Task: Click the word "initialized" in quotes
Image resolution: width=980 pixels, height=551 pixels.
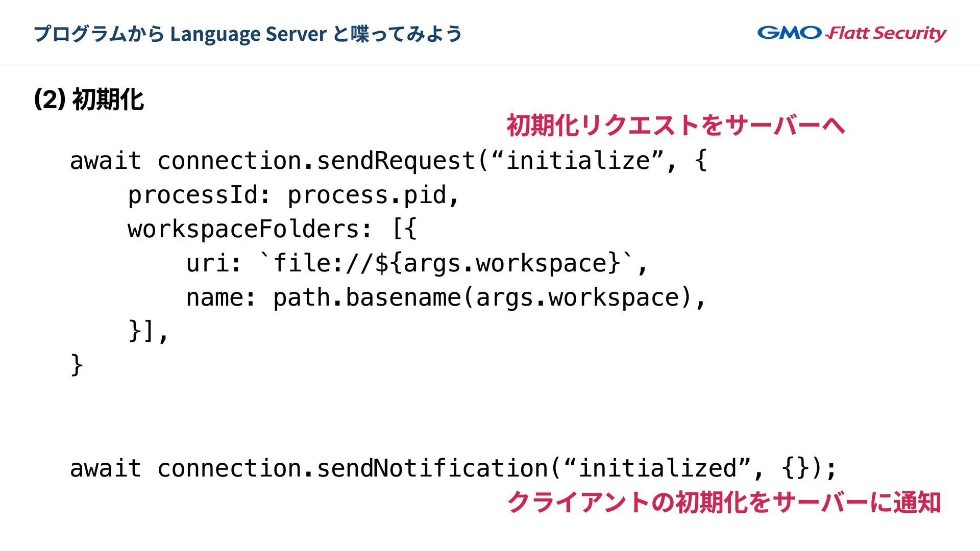Action: pos(657,468)
